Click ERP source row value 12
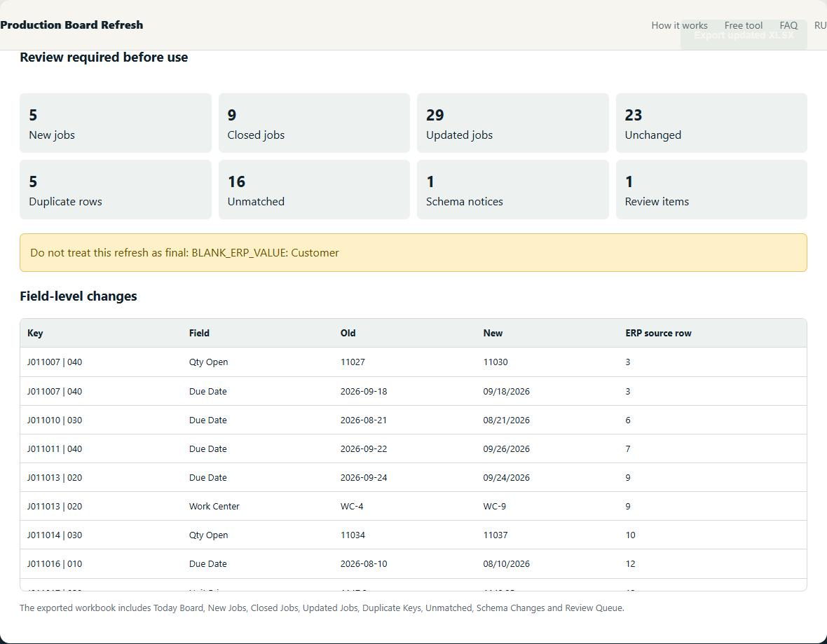The width and height of the screenshot is (827, 644). coord(630,564)
